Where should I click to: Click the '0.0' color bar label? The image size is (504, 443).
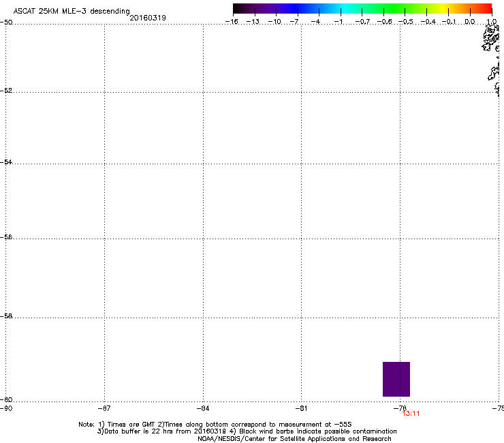pyautogui.click(x=470, y=22)
